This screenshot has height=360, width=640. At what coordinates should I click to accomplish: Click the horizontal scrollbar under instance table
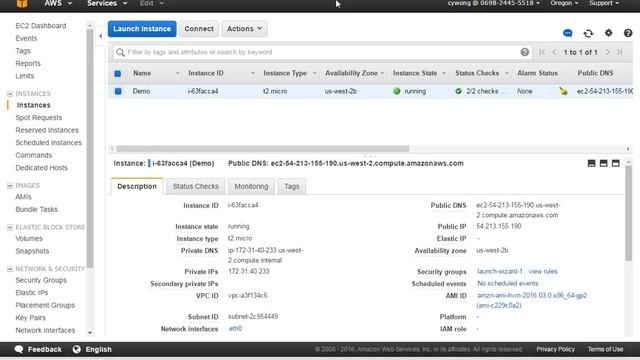coord(262,149)
